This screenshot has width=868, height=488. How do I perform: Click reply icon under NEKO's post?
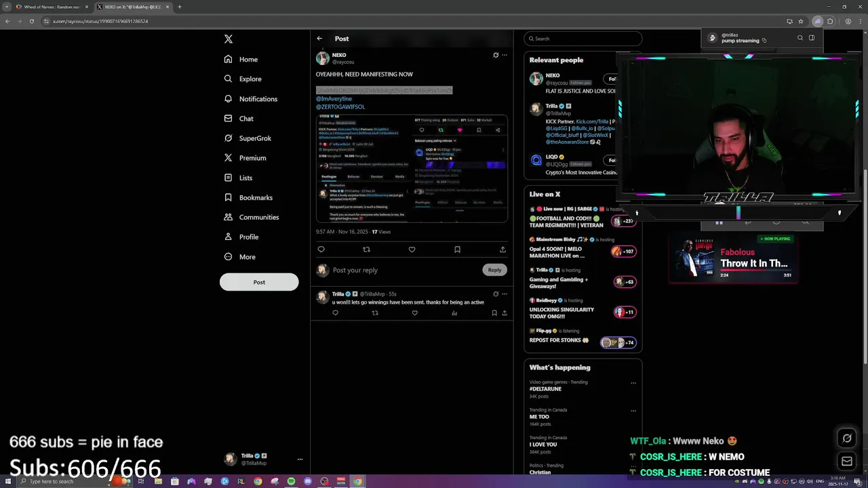coord(321,249)
